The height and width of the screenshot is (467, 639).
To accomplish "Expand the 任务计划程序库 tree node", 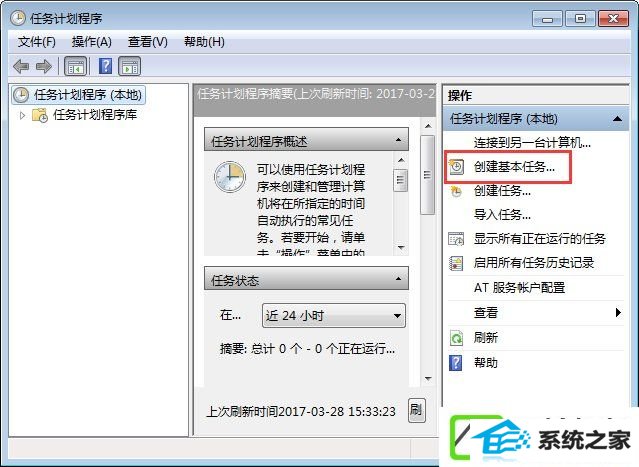I will click(22, 115).
